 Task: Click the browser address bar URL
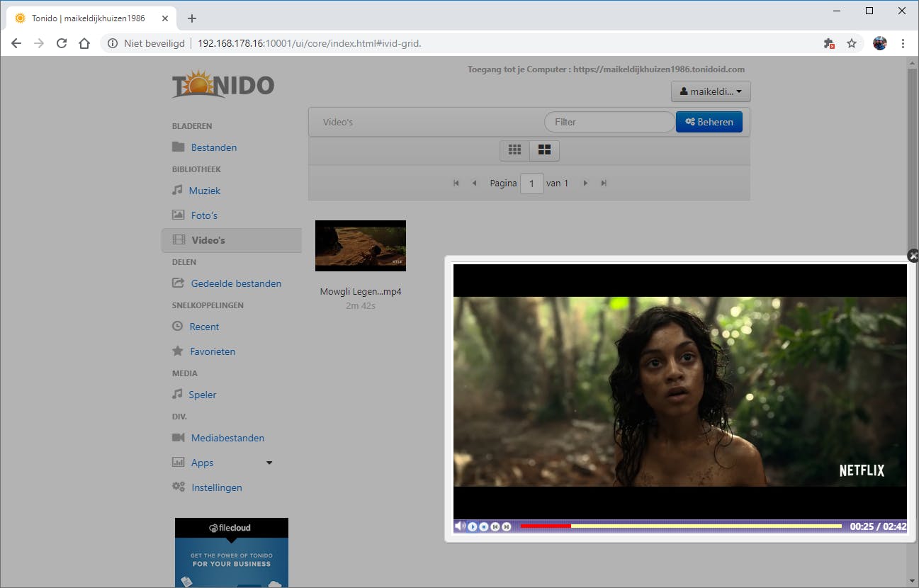pos(310,43)
